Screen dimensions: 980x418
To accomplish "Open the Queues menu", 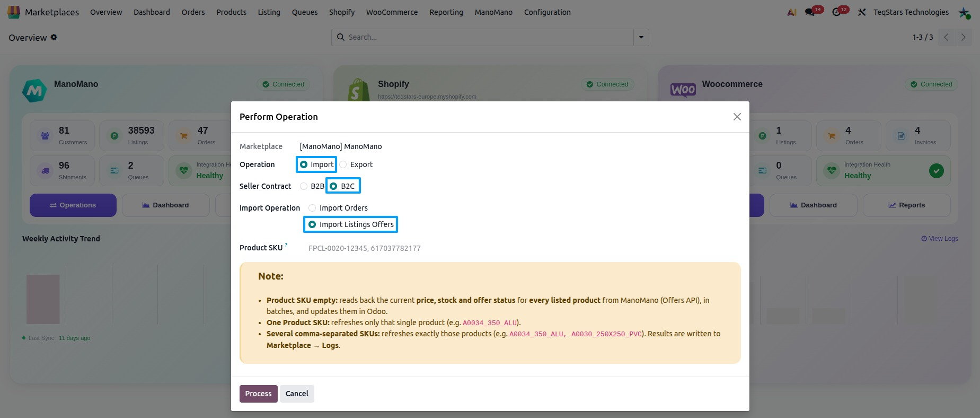I will [305, 12].
